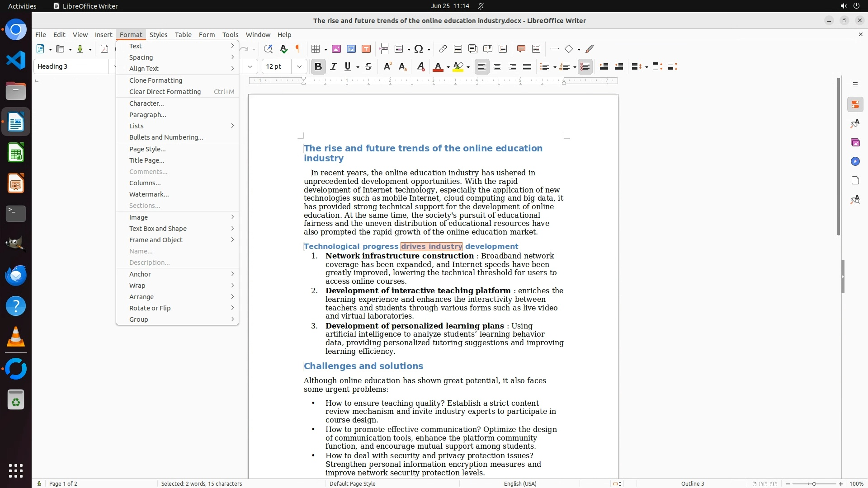Open Sidebar Gallery panel icon
This screenshot has height=488, width=868.
click(x=855, y=142)
